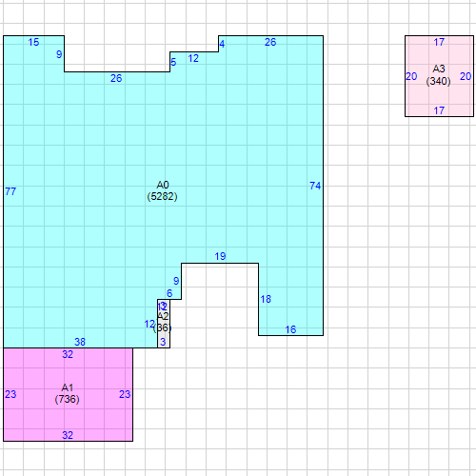Viewport: 476px width, 476px height.
Task: Click the 6 dimension above the A2 strip
Action: pos(169,293)
